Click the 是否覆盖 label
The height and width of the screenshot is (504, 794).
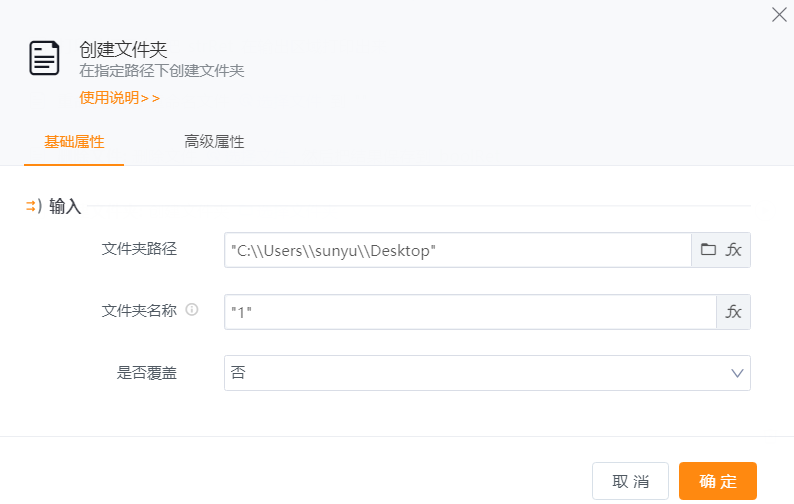coord(147,373)
